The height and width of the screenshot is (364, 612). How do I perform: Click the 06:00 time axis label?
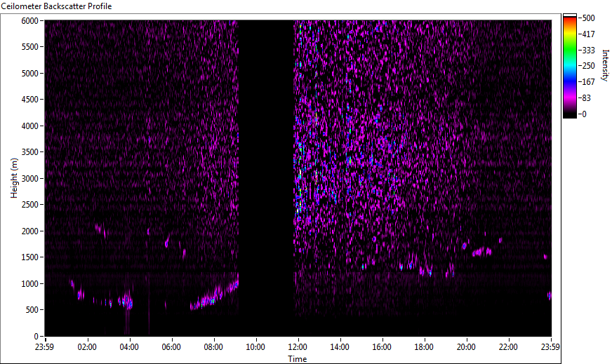(x=171, y=347)
